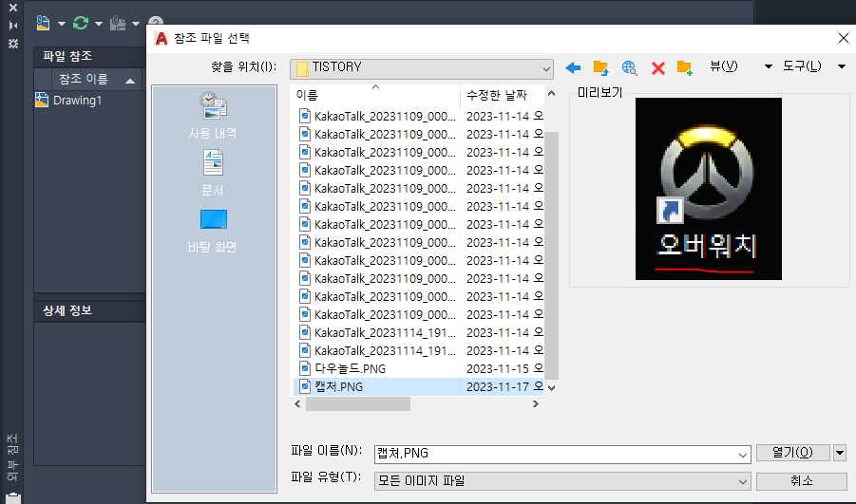Click the Create New Folder icon
This screenshot has width=856, height=504.
tap(685, 67)
